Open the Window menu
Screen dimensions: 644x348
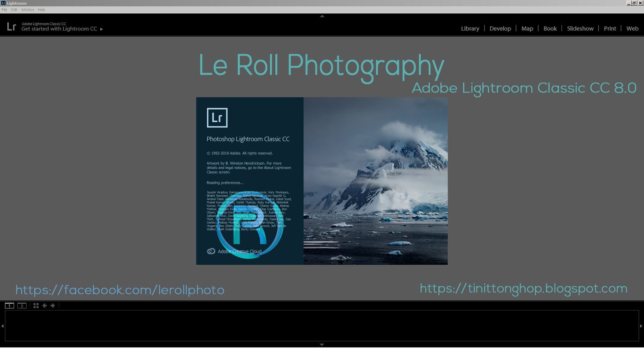point(28,10)
